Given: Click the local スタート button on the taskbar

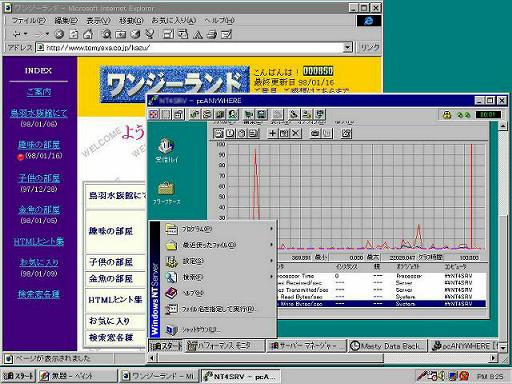Looking at the screenshot, I should click(x=18, y=376).
